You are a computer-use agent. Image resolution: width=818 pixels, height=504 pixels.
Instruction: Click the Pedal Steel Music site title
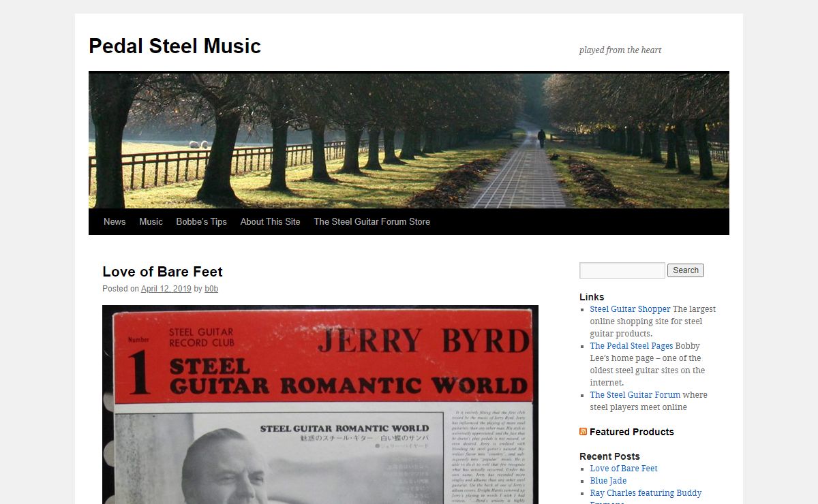pyautogui.click(x=175, y=46)
